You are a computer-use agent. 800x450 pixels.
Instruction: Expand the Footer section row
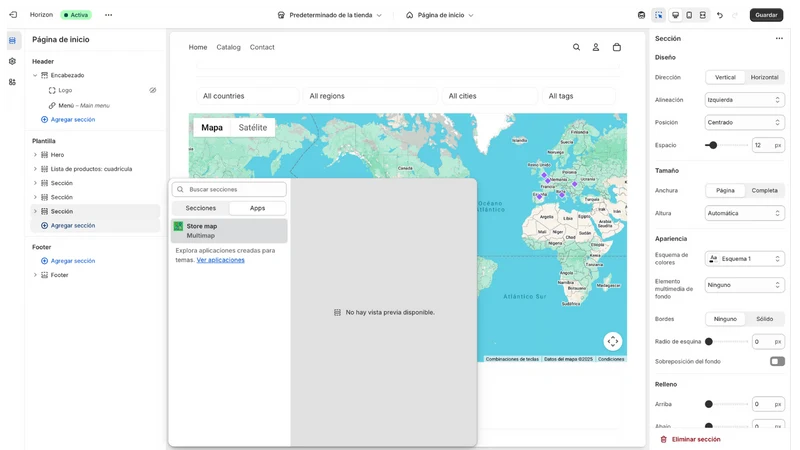pos(35,275)
